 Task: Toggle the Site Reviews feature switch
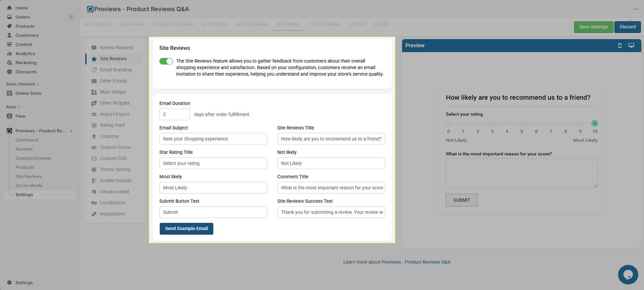[x=166, y=61]
